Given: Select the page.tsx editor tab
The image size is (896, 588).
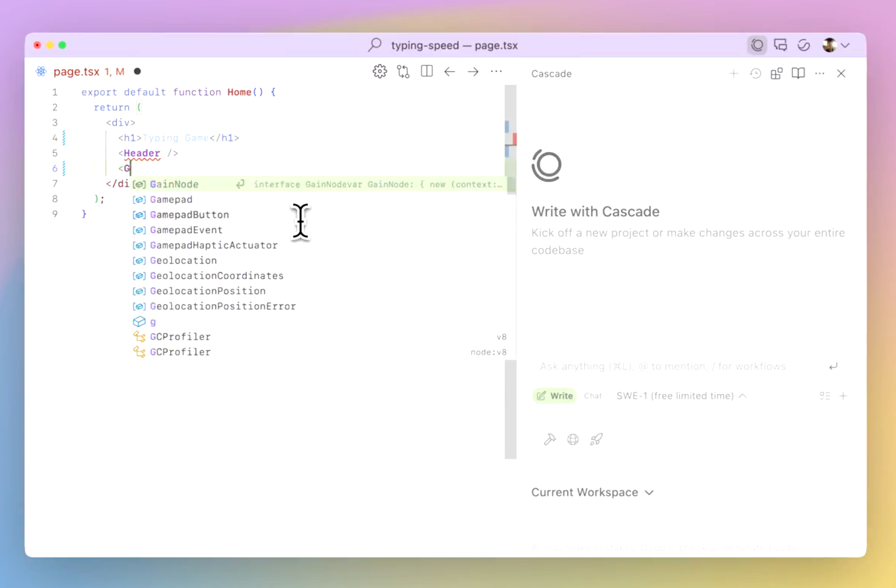Looking at the screenshot, I should coord(77,72).
